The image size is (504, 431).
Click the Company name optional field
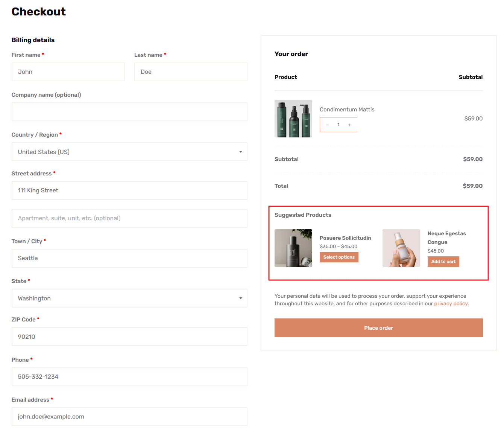click(x=129, y=111)
